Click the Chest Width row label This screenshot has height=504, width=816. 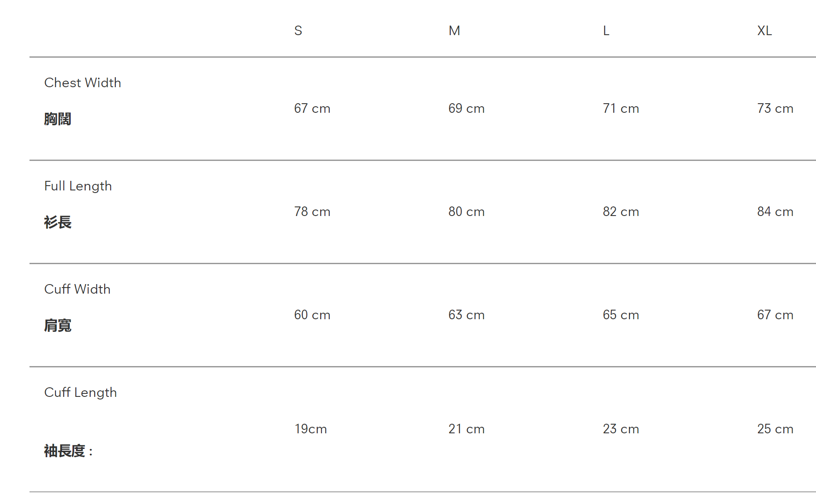[x=82, y=83]
